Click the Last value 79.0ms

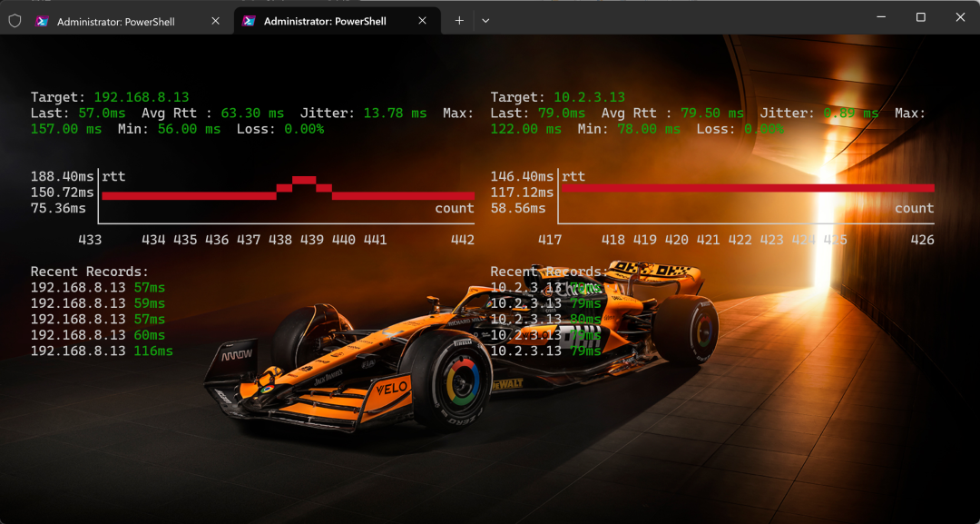pyautogui.click(x=562, y=114)
